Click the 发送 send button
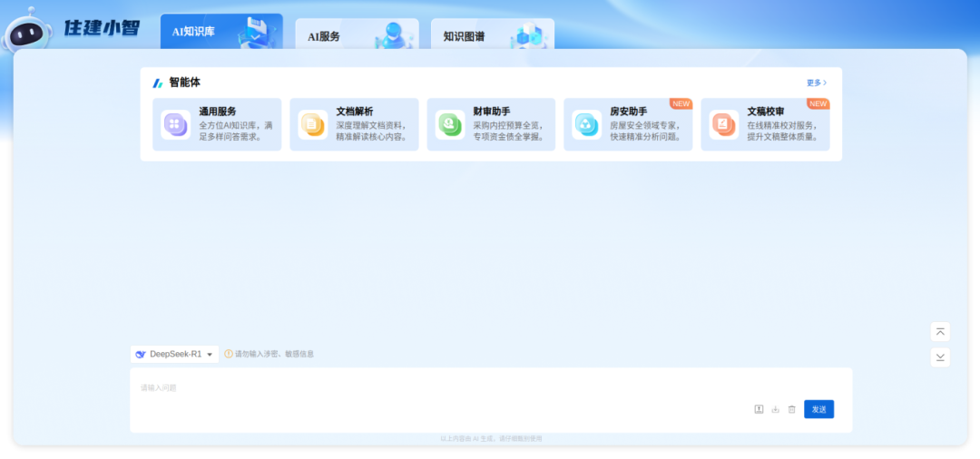The height and width of the screenshot is (459, 980). pos(818,409)
